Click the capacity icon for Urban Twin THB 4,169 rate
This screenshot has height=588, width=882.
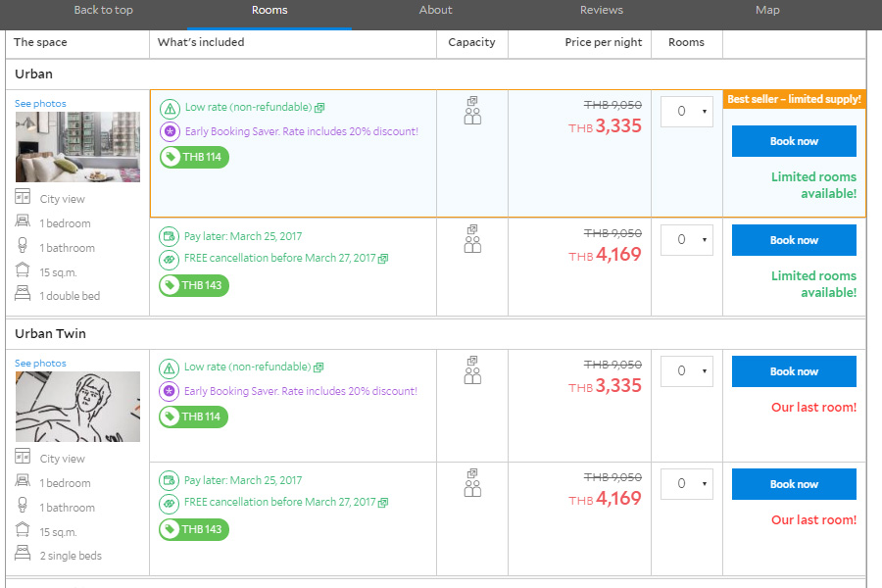pos(472,483)
